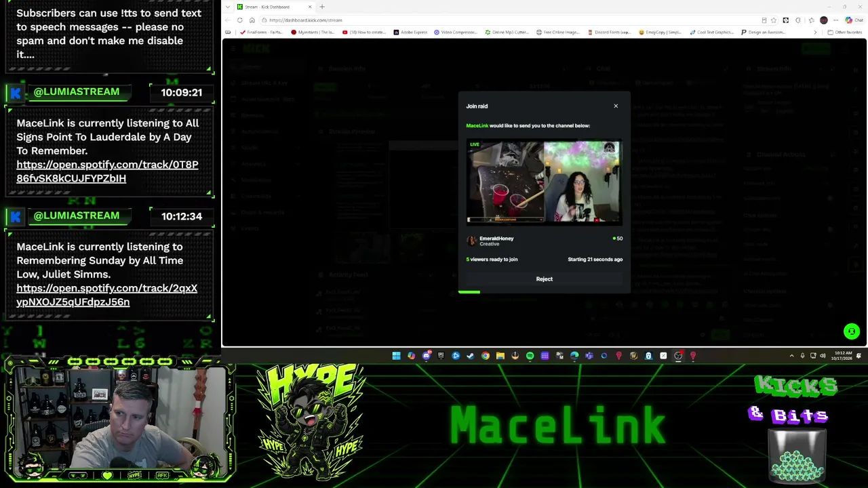Favorite this page with star icon

click(774, 20)
